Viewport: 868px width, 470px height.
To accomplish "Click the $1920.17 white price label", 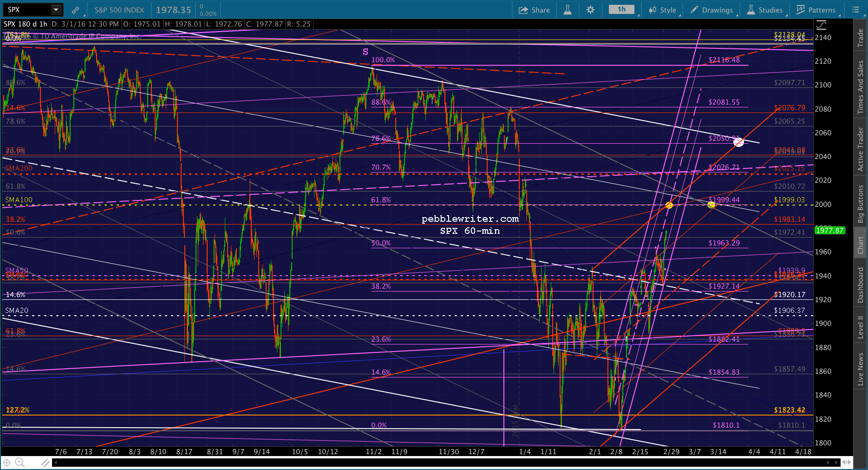I will point(790,294).
